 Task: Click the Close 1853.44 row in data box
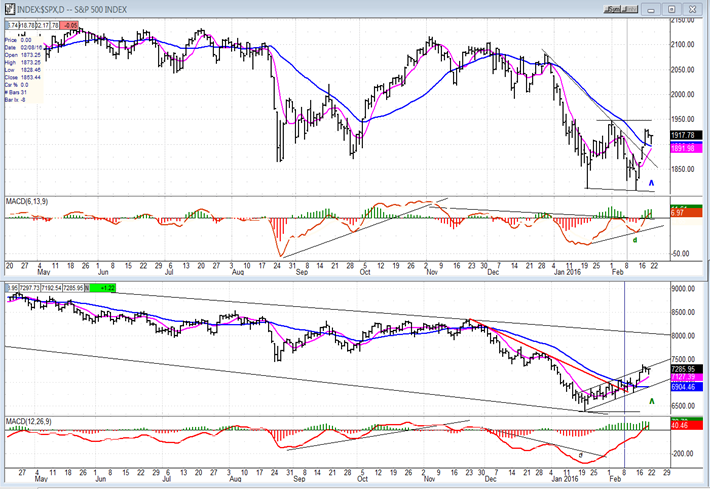[x=23, y=77]
